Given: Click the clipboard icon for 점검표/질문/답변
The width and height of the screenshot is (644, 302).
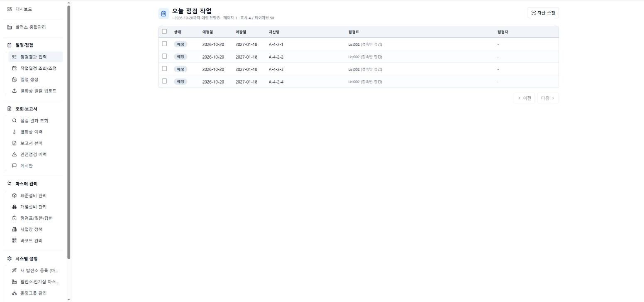Looking at the screenshot, I should pyautogui.click(x=15, y=218).
